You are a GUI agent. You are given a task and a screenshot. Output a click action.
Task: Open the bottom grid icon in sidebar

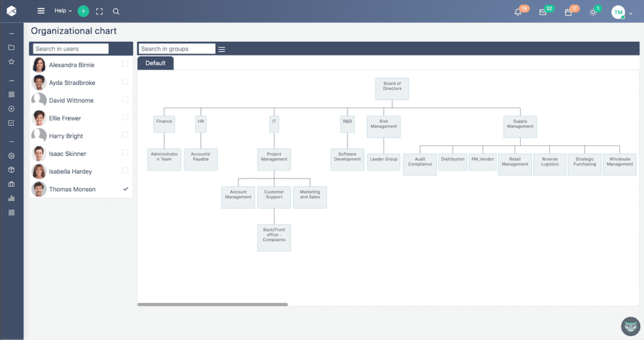11,213
